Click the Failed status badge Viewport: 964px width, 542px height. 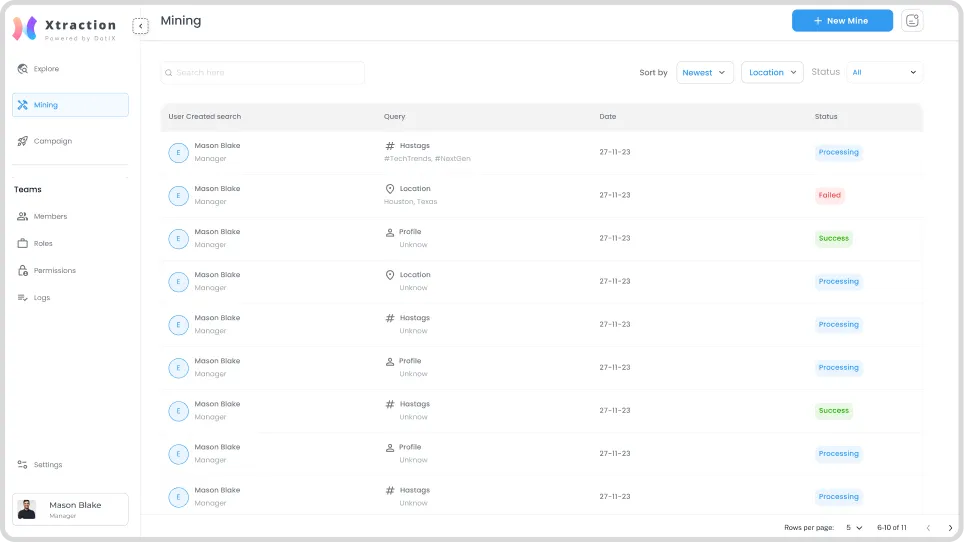tap(829, 195)
